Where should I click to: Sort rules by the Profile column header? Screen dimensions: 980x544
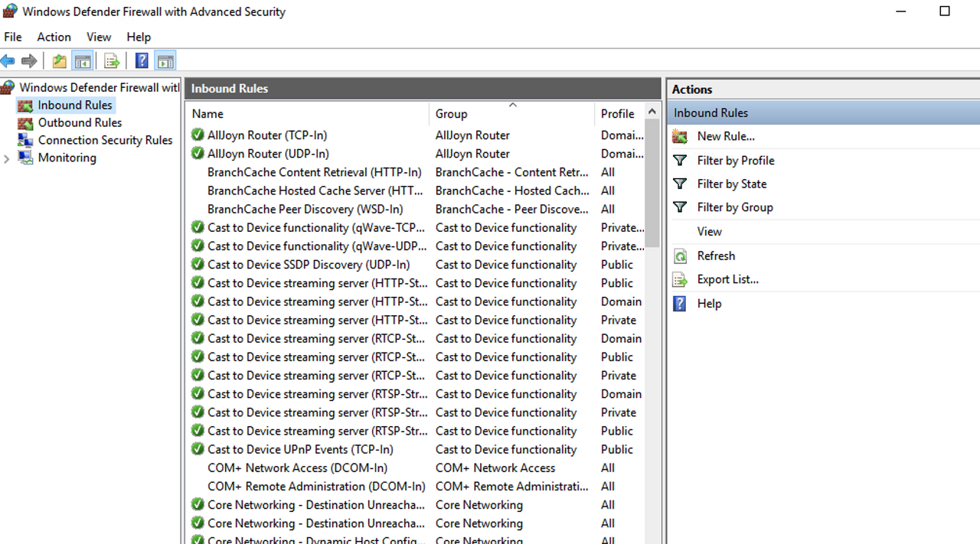tap(619, 113)
